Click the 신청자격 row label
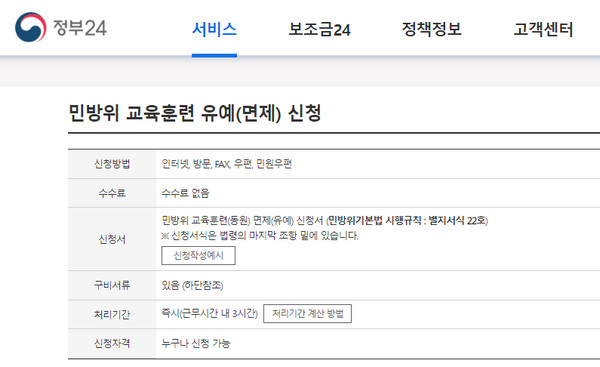Image resolution: width=600 pixels, height=367 pixels. pos(112,343)
